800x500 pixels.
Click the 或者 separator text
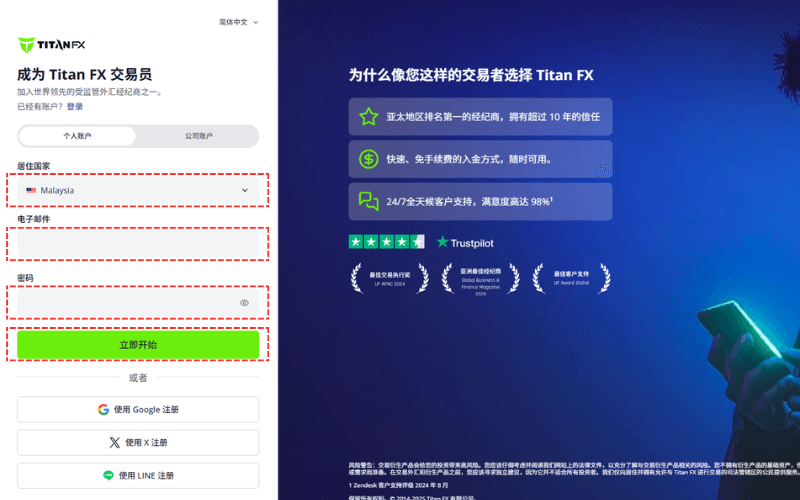pyautogui.click(x=138, y=378)
